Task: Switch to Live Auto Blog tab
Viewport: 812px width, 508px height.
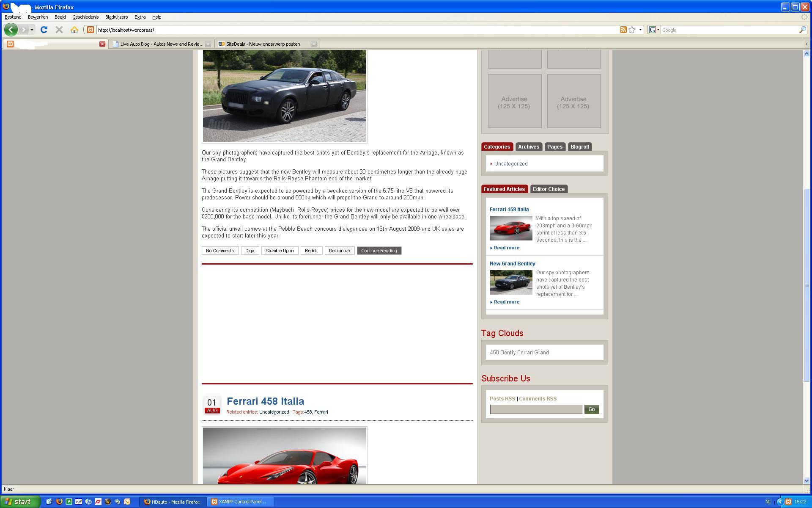Action: pyautogui.click(x=161, y=44)
